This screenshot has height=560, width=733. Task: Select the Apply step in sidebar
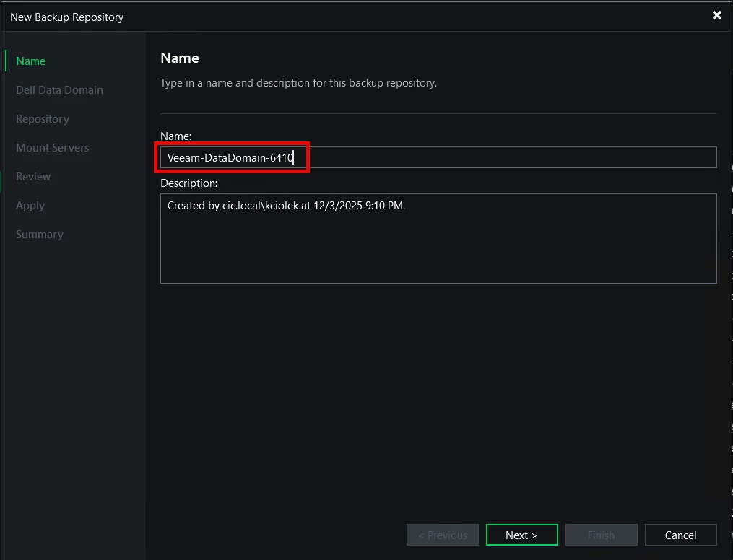click(30, 206)
